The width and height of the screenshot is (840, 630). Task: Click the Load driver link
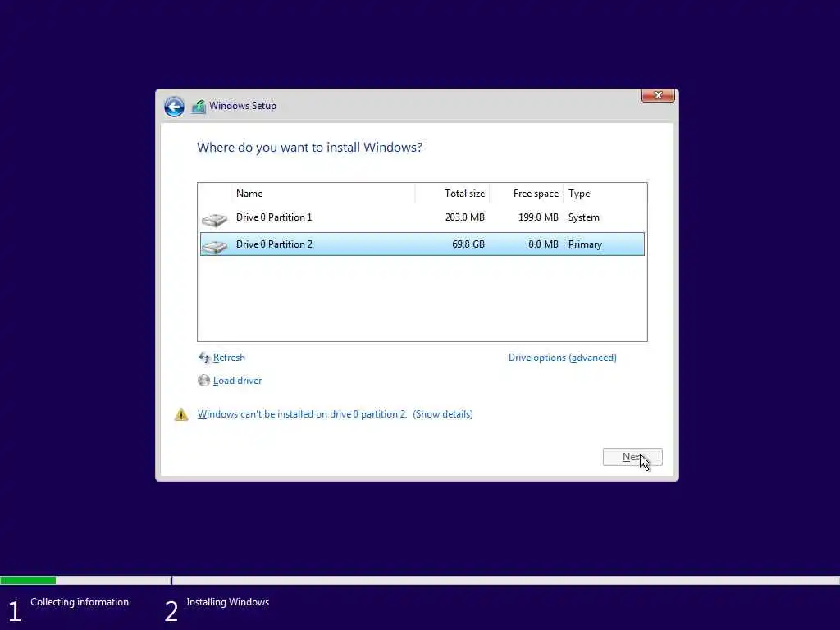(x=237, y=381)
